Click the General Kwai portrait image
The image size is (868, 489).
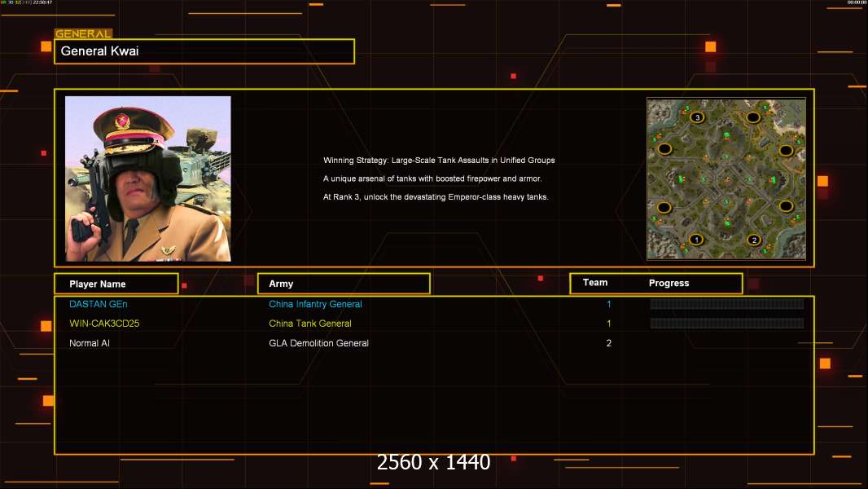click(x=148, y=178)
